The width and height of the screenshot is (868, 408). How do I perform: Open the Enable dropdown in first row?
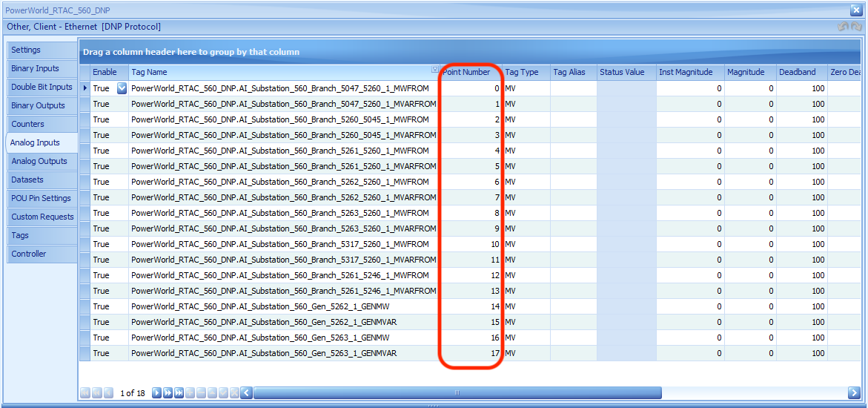click(x=122, y=88)
